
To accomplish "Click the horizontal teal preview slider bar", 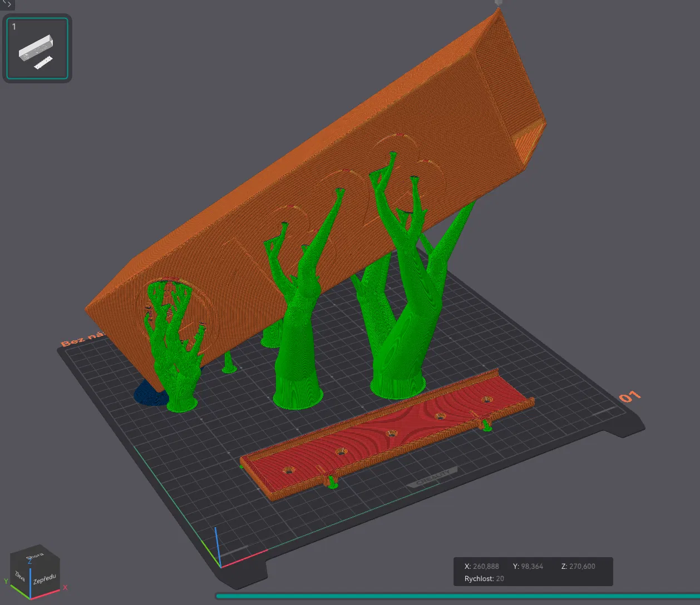I will click(x=457, y=596).
